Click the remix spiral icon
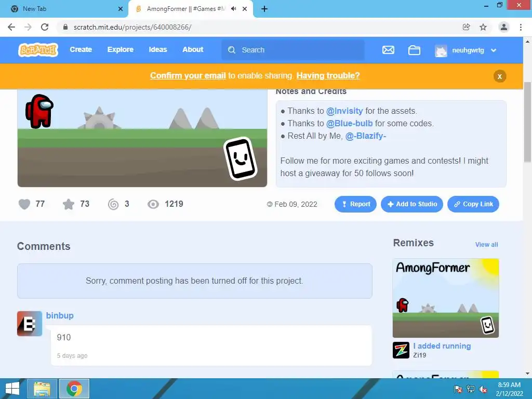The image size is (532, 399). (x=113, y=204)
